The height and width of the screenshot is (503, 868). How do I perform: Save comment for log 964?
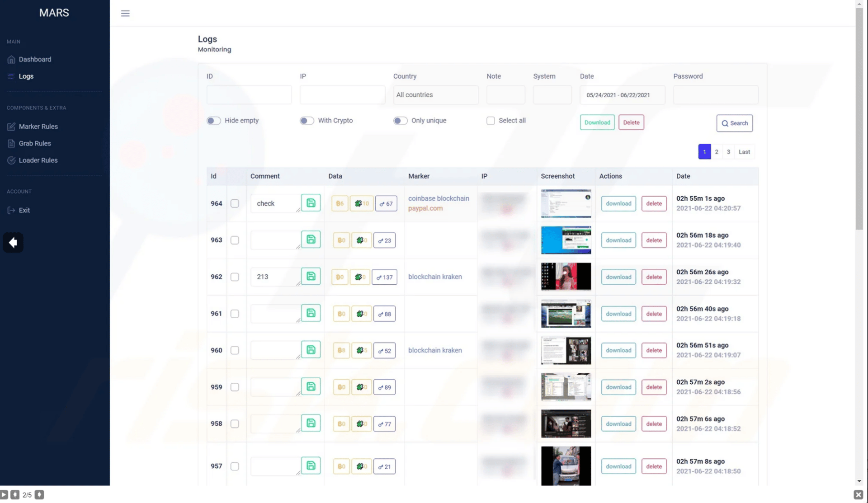pos(311,203)
